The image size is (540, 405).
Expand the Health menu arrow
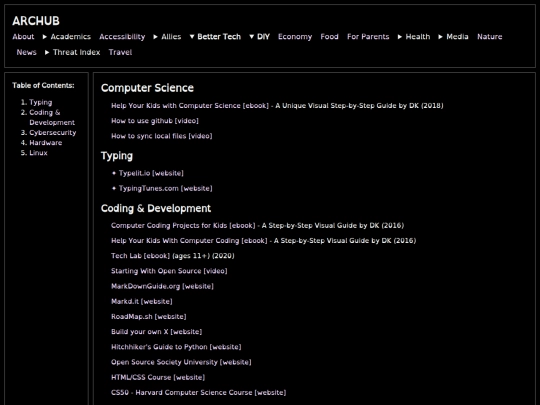[x=400, y=37]
